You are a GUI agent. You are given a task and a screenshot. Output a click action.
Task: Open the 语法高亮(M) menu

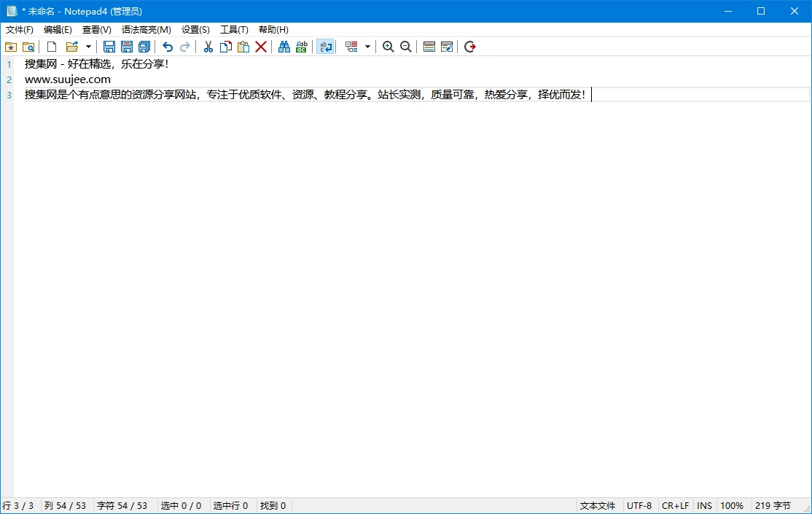pos(146,30)
